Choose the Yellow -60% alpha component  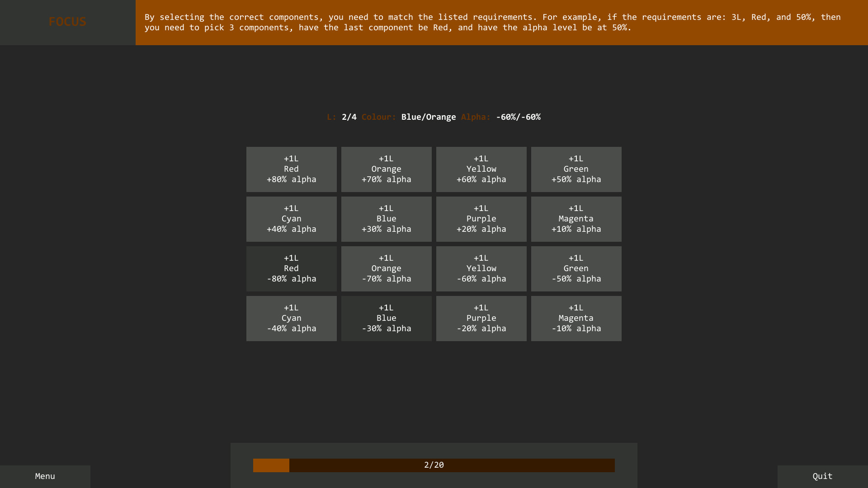[x=481, y=268]
